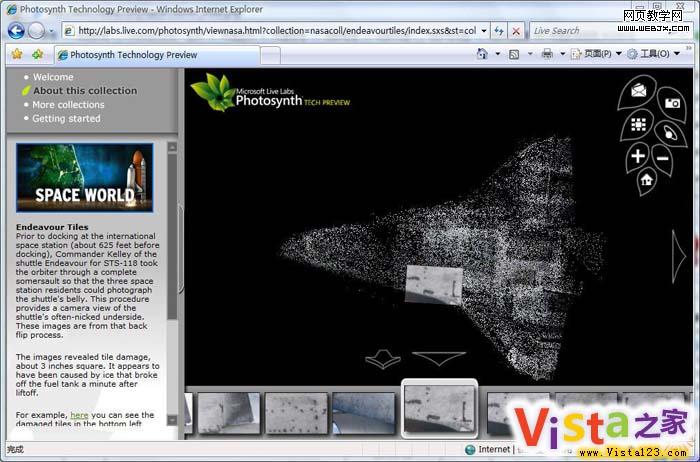Viewport: 700px width, 462px height.
Task: Click the IE browser back button
Action: point(17,30)
